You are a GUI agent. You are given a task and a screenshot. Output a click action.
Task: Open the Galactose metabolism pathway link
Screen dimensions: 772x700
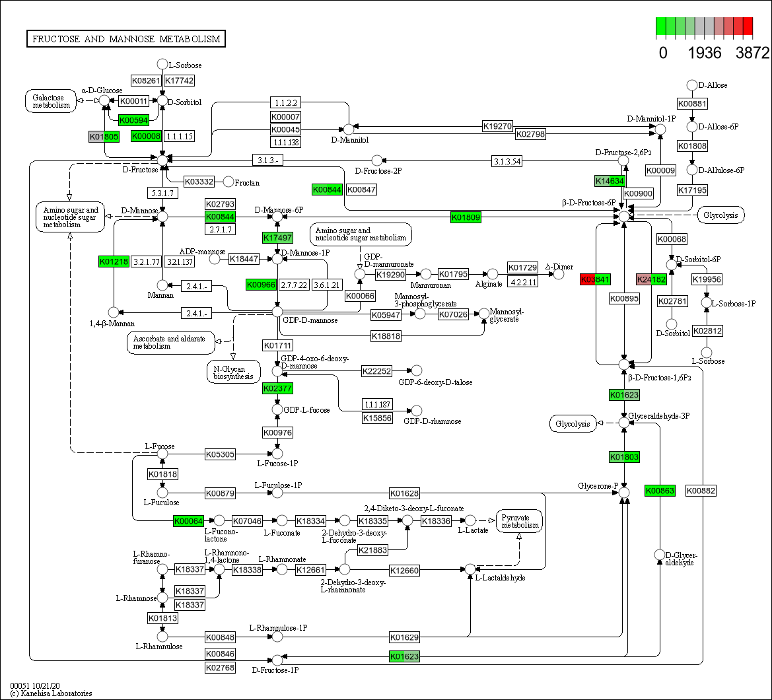pos(50,101)
